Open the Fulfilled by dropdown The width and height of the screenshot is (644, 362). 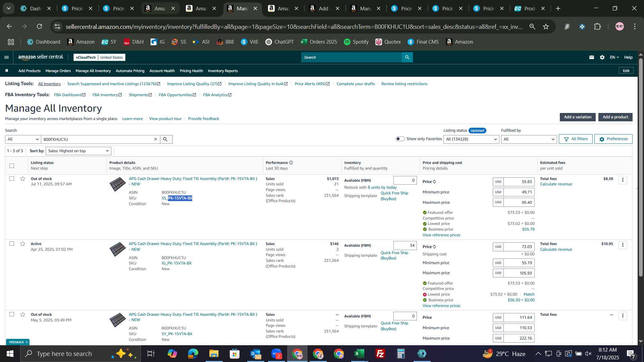coord(529,139)
